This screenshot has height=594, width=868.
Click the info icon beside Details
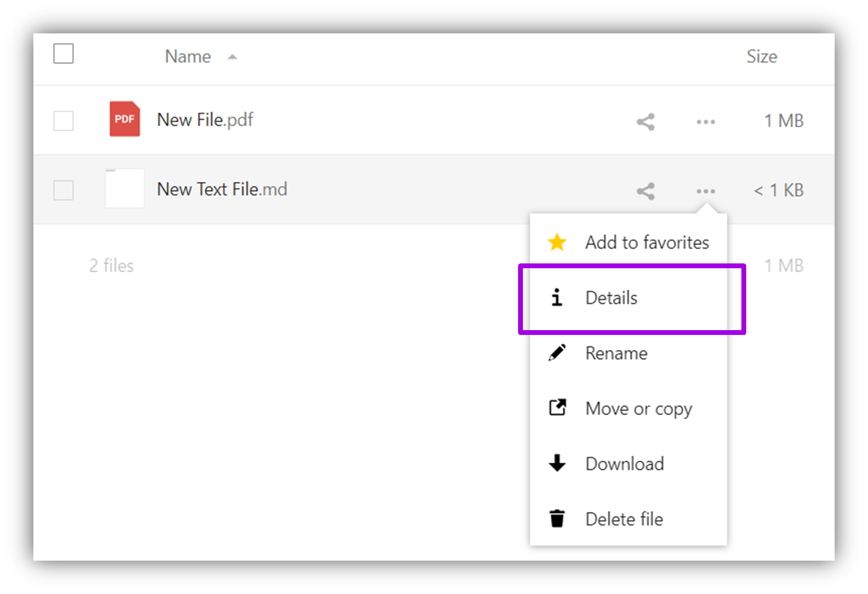pos(557,298)
